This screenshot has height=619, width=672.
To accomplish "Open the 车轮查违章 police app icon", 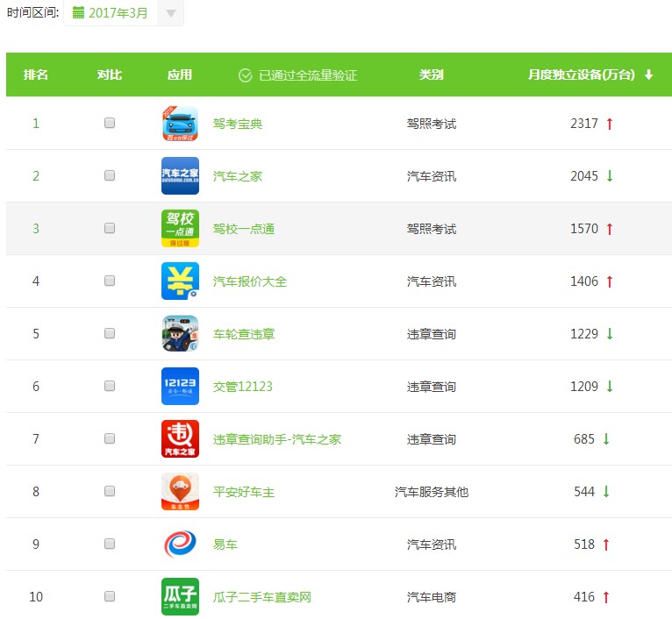I will pos(180,334).
